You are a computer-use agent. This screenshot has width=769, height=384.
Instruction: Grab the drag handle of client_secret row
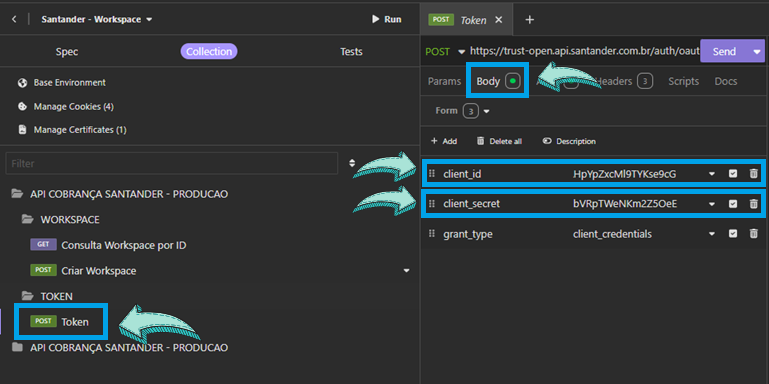coord(432,204)
